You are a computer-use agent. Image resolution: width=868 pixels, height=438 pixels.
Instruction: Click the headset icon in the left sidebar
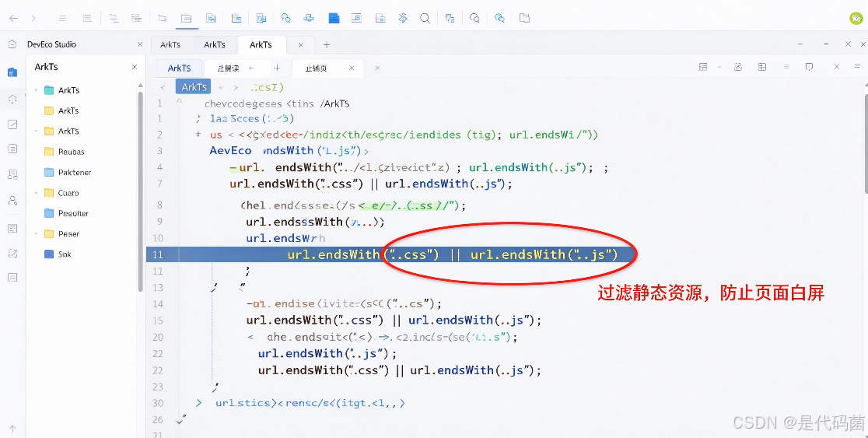pos(12,99)
